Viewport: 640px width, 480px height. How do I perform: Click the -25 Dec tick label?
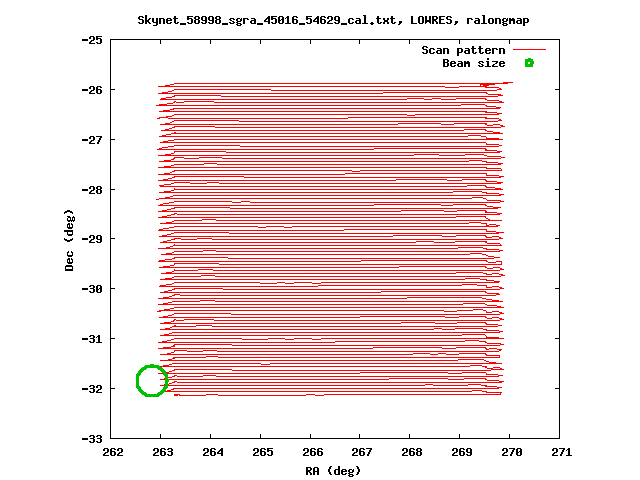(x=92, y=40)
